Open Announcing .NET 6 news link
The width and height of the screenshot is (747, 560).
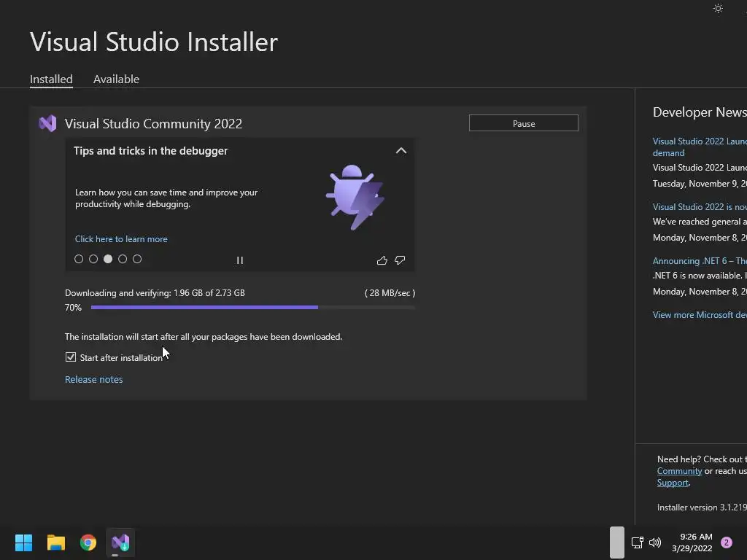[x=700, y=261]
